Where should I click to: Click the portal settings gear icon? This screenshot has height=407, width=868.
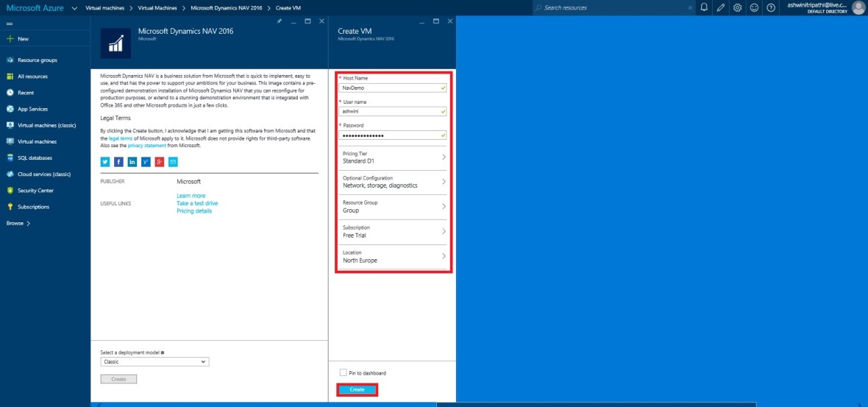click(x=737, y=7)
